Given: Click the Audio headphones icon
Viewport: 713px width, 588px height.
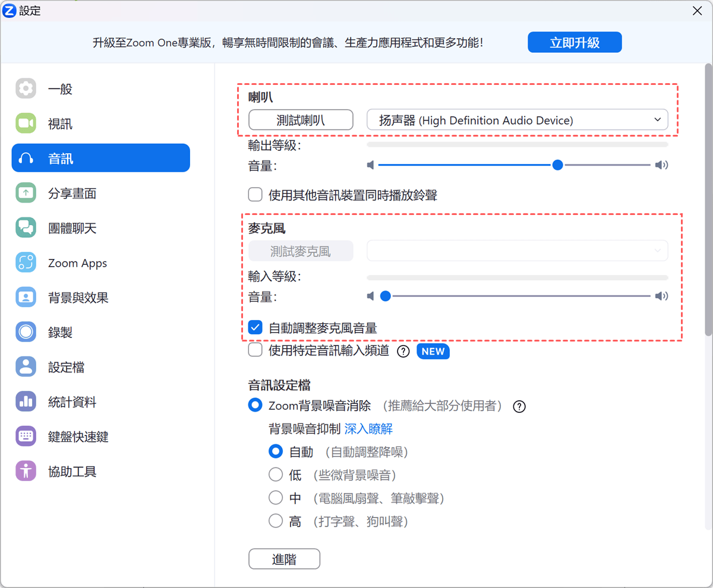Looking at the screenshot, I should pos(26,159).
